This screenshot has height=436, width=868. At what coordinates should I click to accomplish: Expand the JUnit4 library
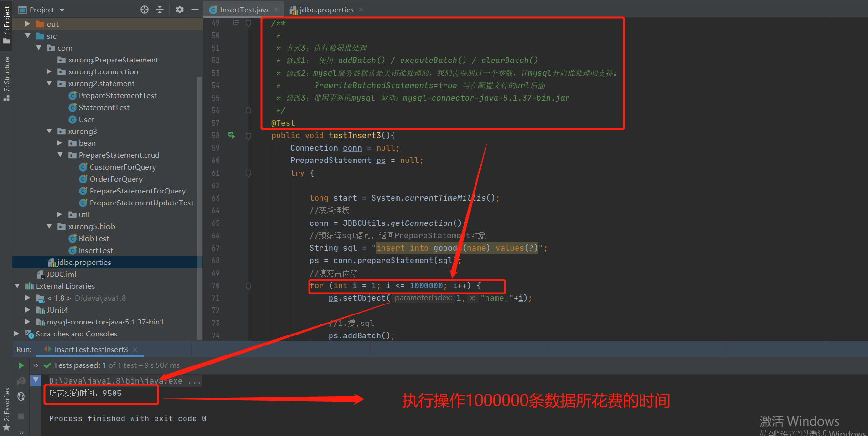tap(28, 310)
